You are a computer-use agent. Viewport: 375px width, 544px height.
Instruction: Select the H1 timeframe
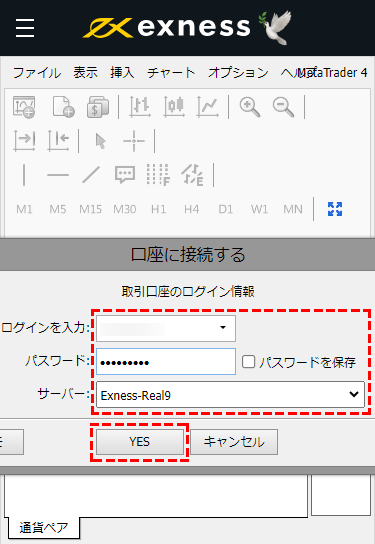pyautogui.click(x=159, y=209)
